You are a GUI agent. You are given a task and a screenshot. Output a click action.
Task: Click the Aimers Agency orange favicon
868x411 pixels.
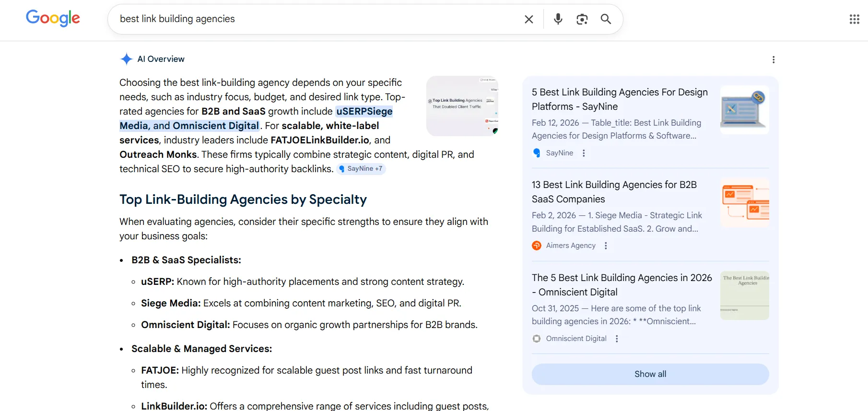[537, 246]
